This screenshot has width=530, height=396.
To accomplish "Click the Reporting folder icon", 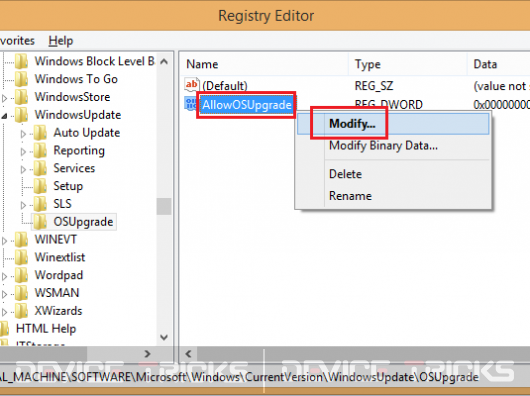I will tap(40, 150).
